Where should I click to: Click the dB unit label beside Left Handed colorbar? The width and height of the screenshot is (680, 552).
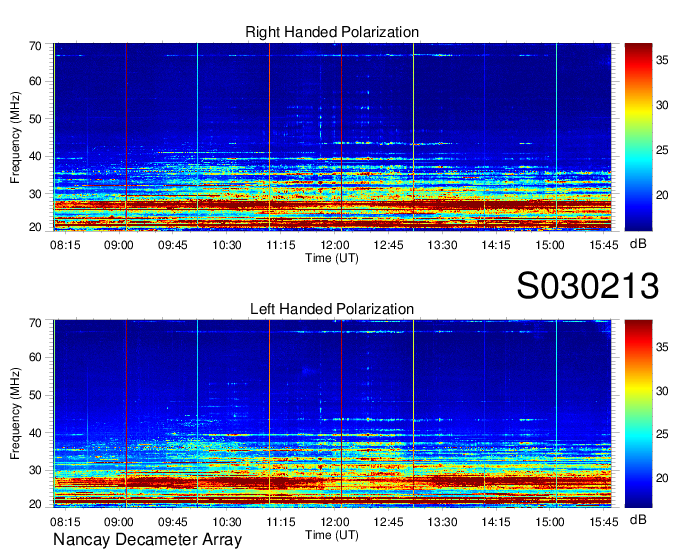pyautogui.click(x=638, y=519)
